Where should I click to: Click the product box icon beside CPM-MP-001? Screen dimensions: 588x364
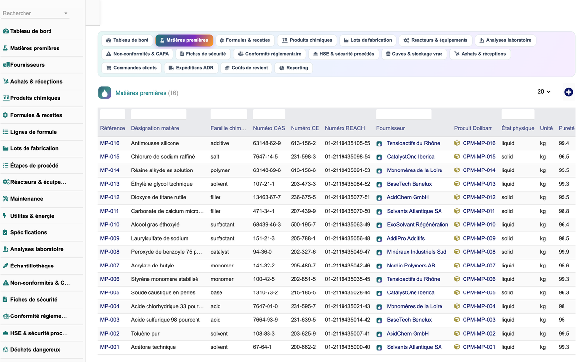pyautogui.click(x=457, y=347)
